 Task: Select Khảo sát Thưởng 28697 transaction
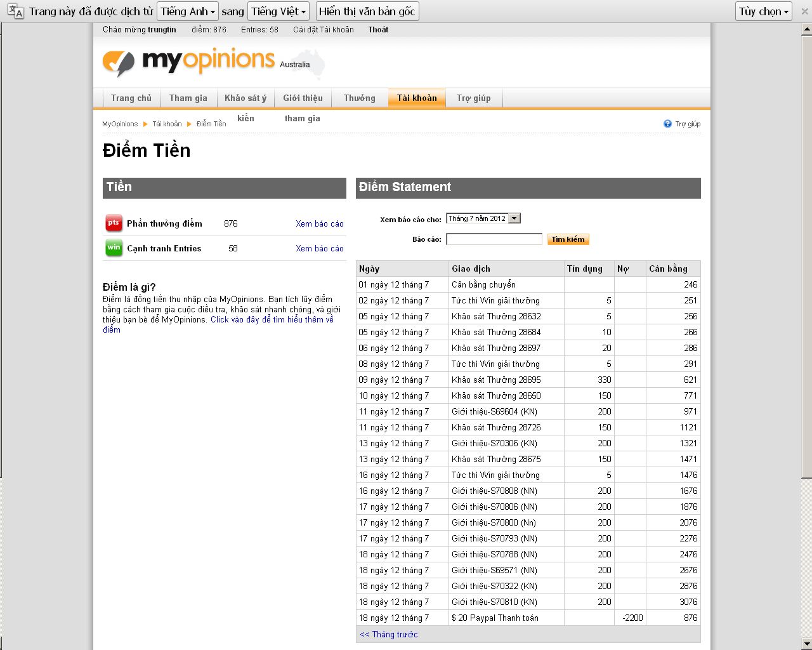(x=528, y=348)
